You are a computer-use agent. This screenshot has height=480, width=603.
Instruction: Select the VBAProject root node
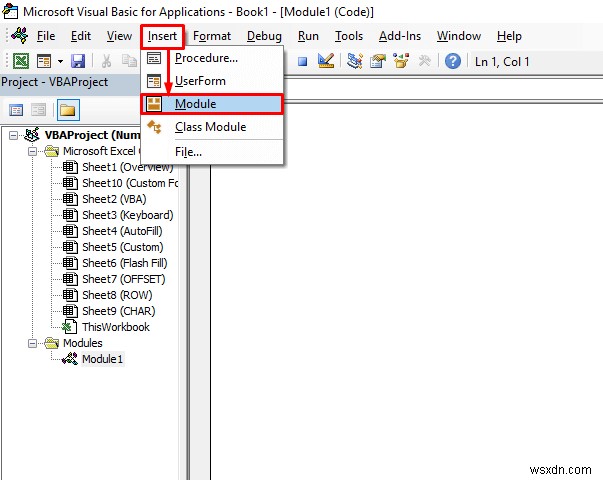click(92, 135)
